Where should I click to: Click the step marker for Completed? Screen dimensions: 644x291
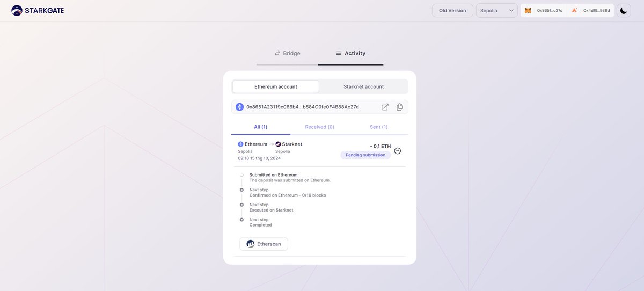tap(241, 220)
